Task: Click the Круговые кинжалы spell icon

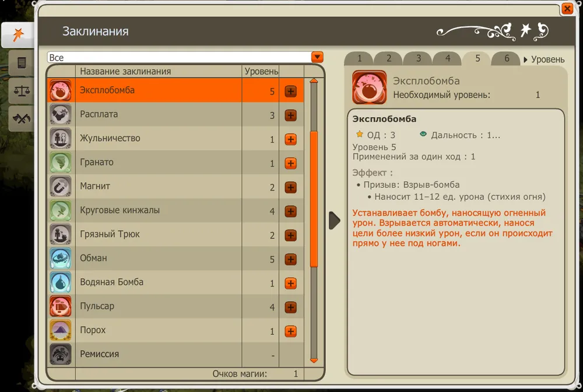Action: click(x=61, y=210)
